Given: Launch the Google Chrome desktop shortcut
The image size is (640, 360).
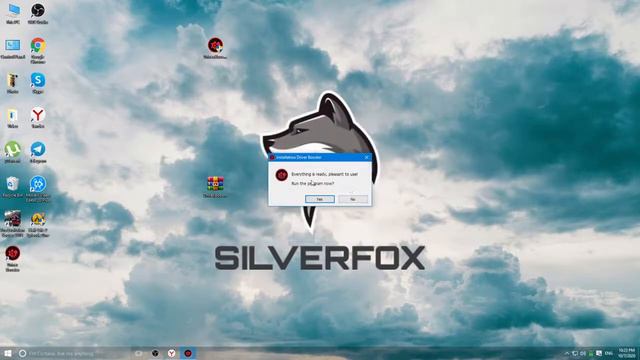Looking at the screenshot, I should point(38,51).
